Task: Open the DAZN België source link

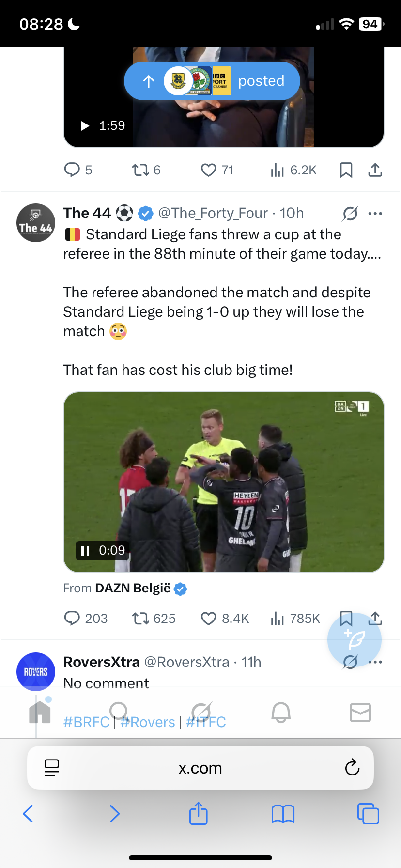Action: (x=133, y=589)
